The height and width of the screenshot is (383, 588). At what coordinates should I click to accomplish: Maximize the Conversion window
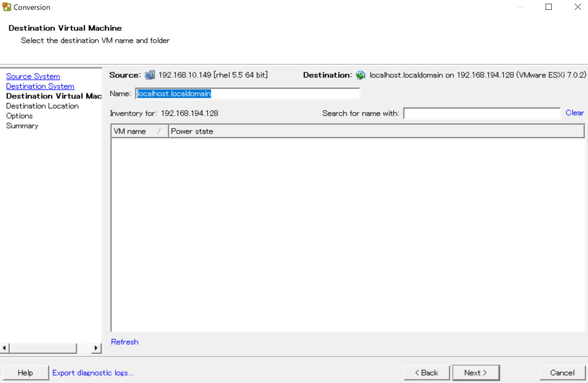(548, 7)
